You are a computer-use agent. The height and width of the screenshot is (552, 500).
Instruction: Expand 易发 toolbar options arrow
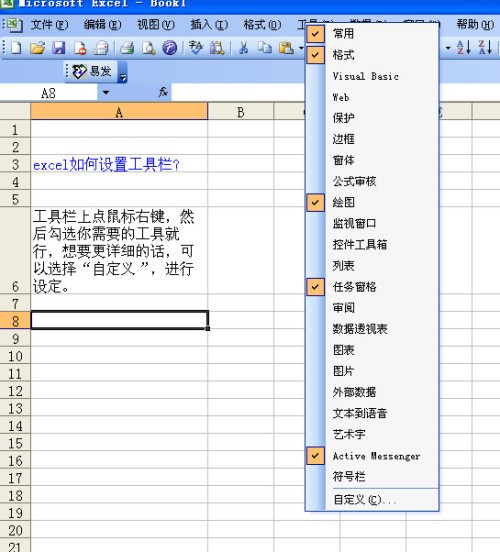(122, 73)
